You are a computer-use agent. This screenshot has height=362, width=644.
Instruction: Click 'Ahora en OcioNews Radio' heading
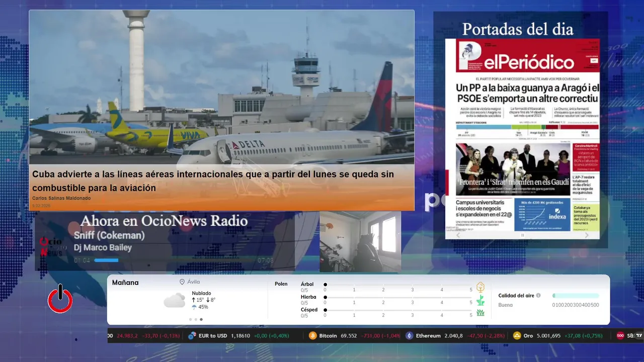click(164, 221)
